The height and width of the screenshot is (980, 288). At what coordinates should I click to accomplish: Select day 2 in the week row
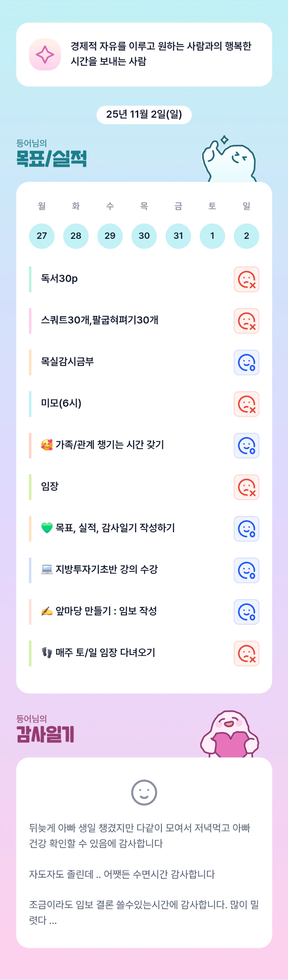[x=246, y=236]
